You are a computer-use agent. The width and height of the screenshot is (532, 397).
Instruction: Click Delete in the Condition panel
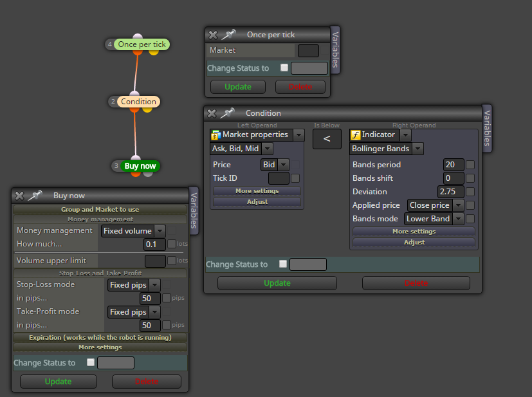pos(416,283)
